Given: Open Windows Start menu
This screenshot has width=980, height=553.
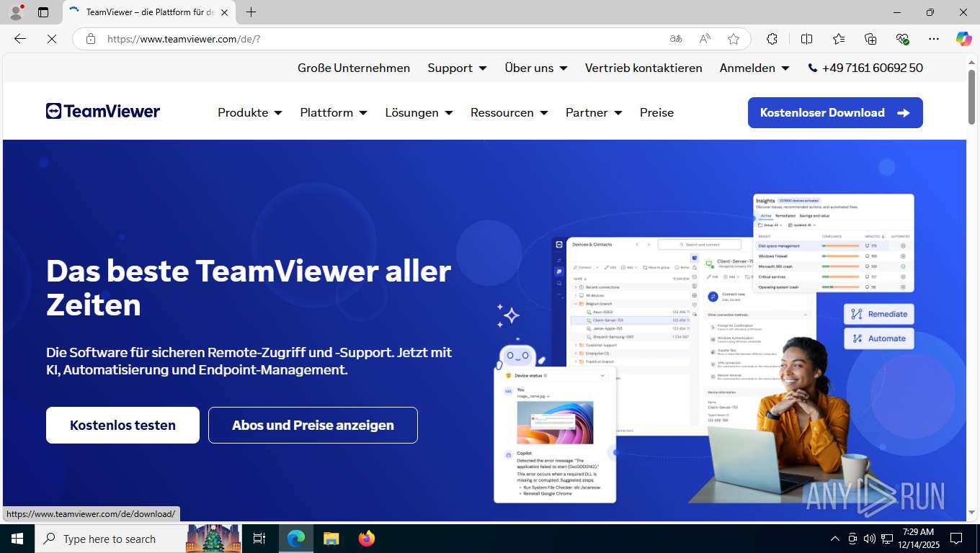Looking at the screenshot, I should coord(17,539).
